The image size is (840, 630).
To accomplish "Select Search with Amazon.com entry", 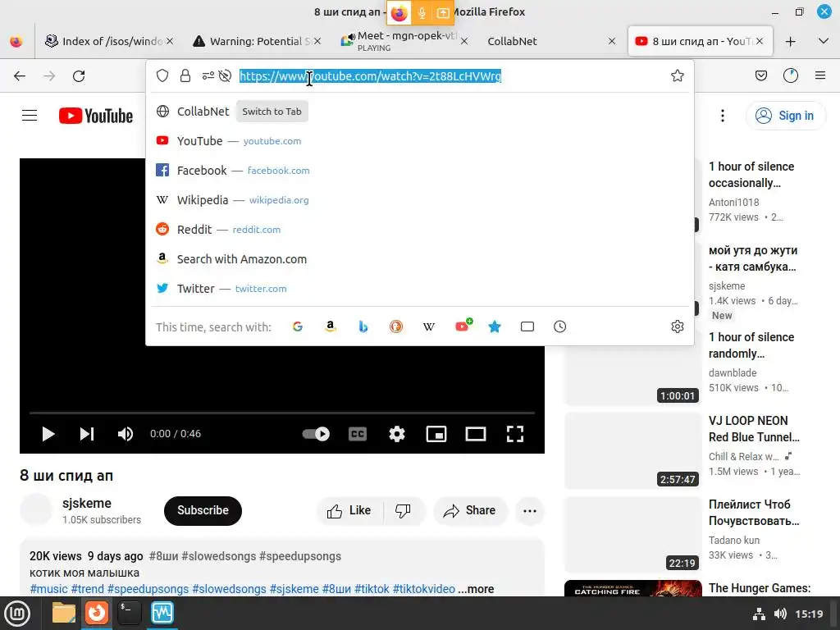I will pos(419,258).
